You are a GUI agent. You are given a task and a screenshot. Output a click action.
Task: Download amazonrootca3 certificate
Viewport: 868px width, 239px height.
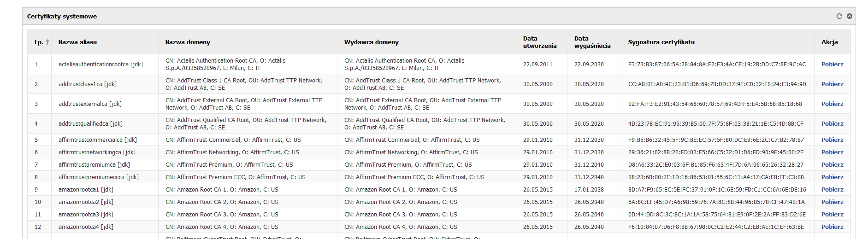click(x=832, y=214)
